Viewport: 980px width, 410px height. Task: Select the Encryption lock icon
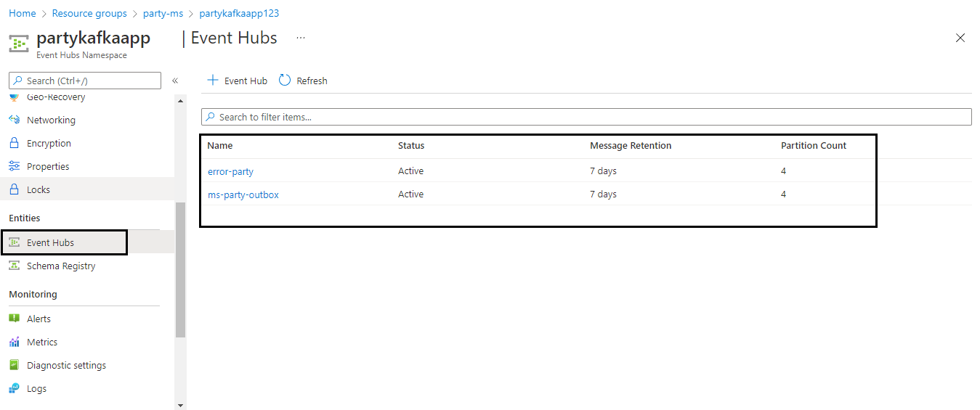(14, 143)
